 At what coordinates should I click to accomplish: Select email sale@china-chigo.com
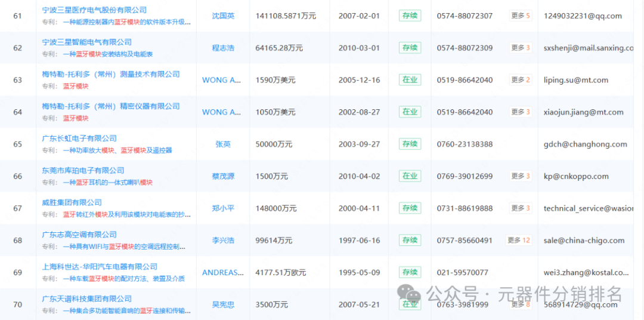[584, 241]
